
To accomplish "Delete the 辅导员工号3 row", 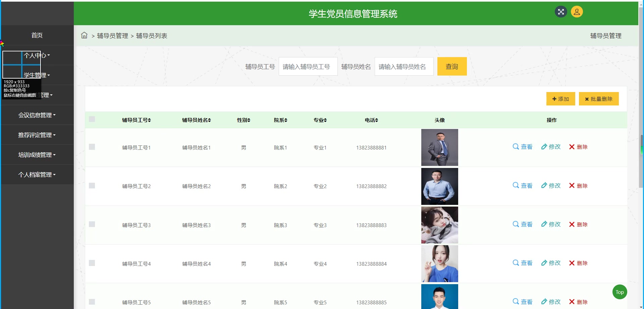I will point(578,224).
